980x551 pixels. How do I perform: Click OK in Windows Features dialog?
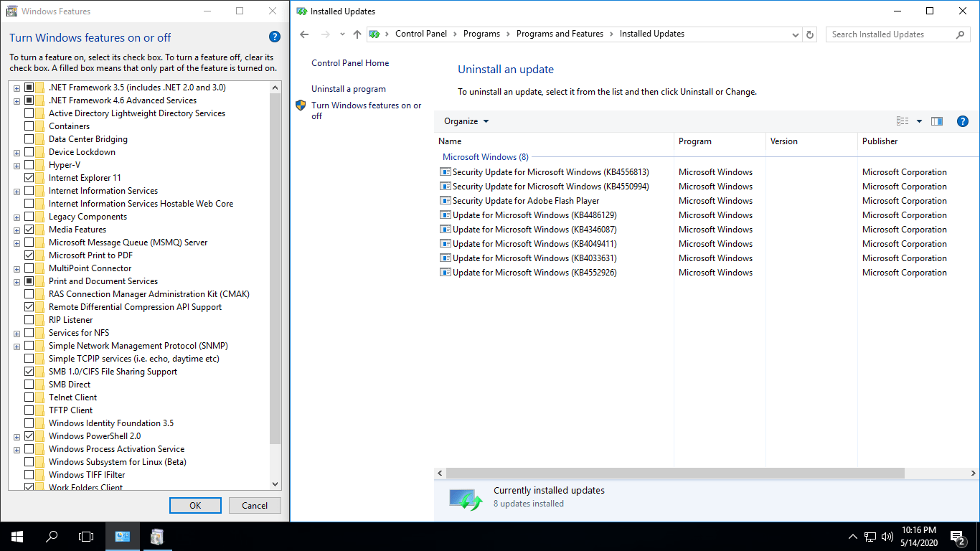195,505
